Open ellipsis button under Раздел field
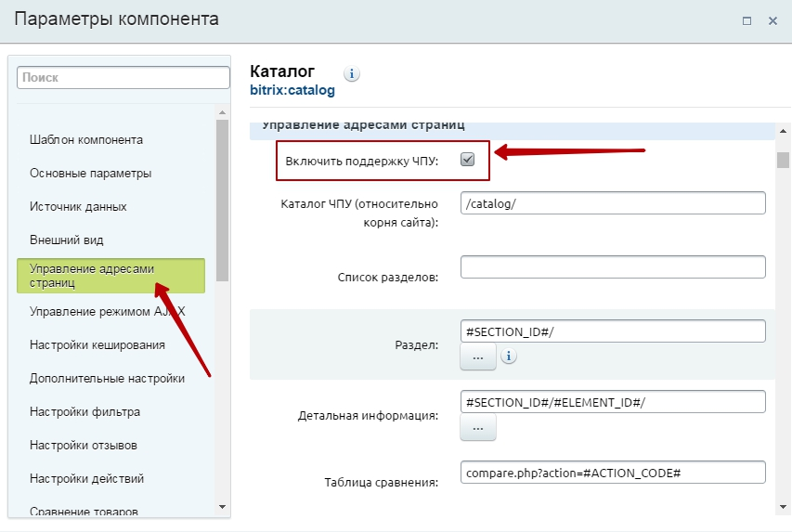 pos(478,357)
